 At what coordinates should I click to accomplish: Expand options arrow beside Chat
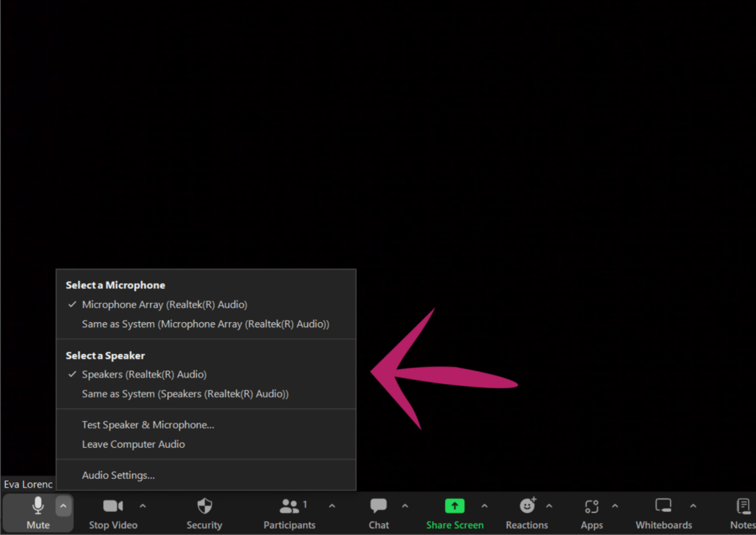click(405, 506)
